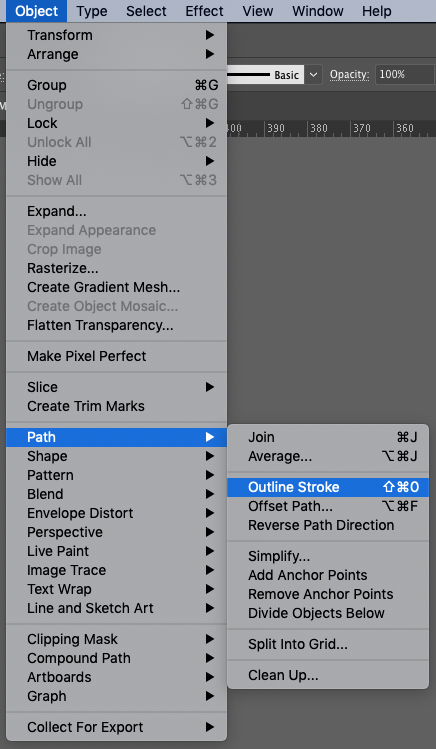The width and height of the screenshot is (436, 749).
Task: Open the Window menu
Action: (x=316, y=11)
